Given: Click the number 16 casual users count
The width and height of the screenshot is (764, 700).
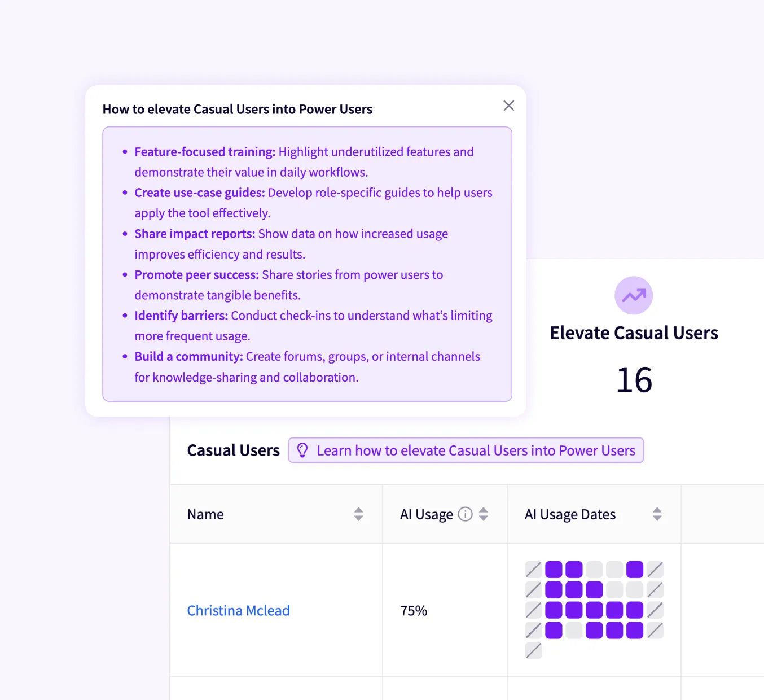Looking at the screenshot, I should [x=634, y=380].
